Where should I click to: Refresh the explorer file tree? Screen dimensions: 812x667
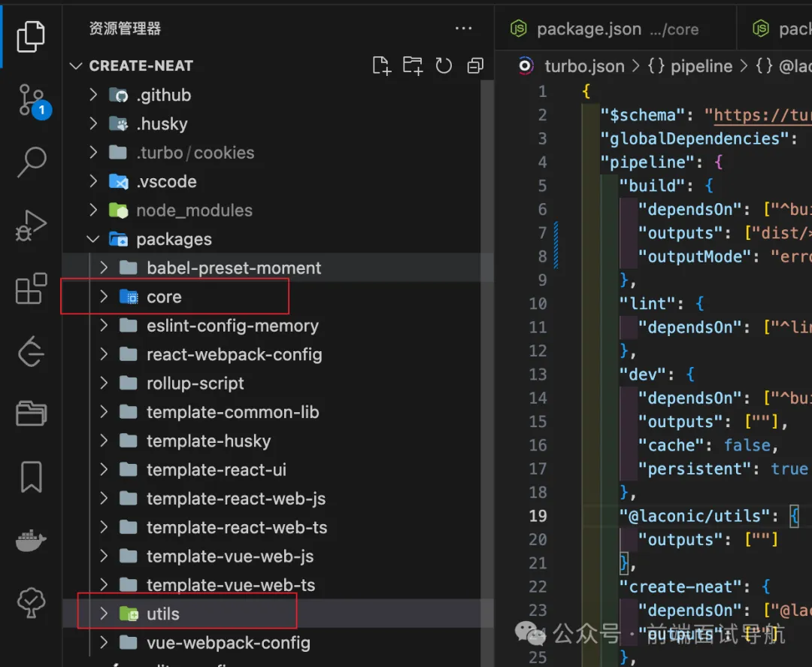[444, 66]
